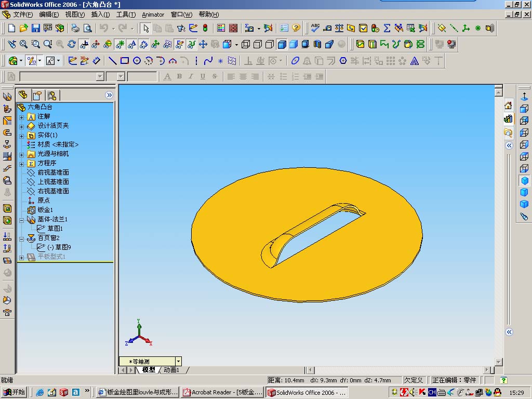Toggle Bold text formatting
The image size is (532, 399).
click(179, 76)
